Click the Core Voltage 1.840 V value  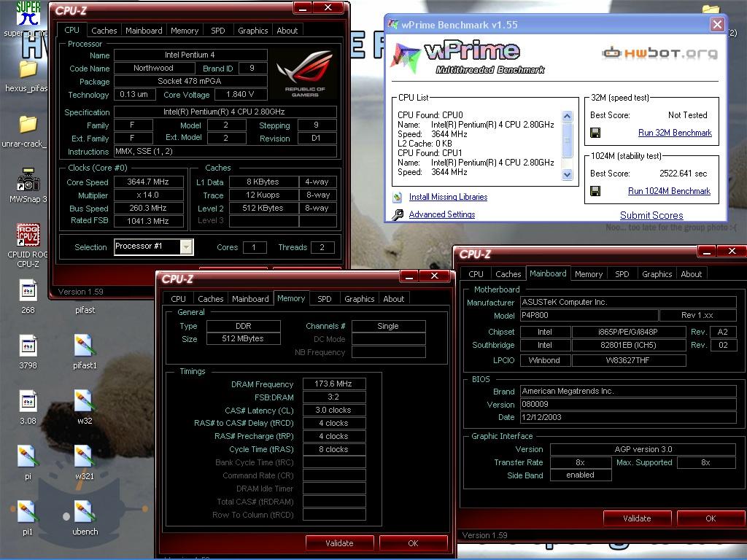[x=240, y=94]
